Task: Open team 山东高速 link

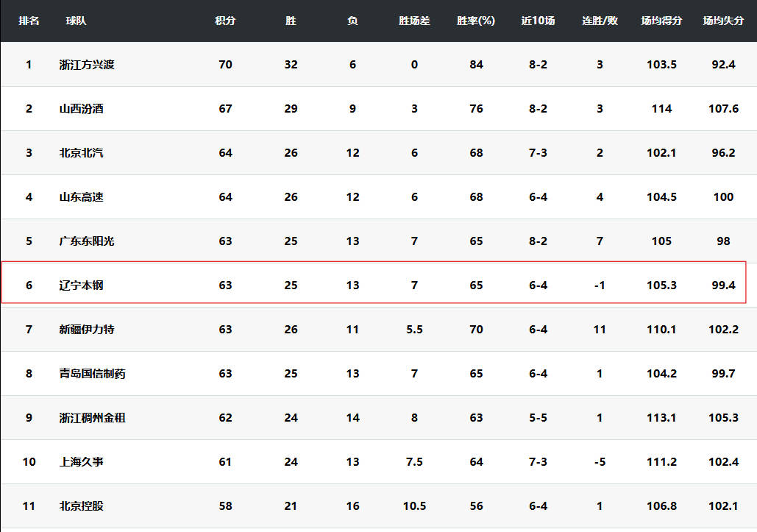Action: point(81,197)
